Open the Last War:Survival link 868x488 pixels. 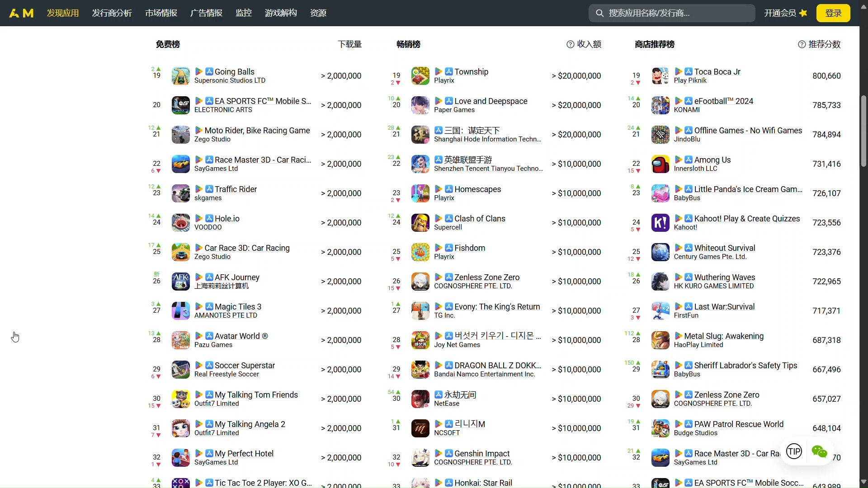point(724,306)
